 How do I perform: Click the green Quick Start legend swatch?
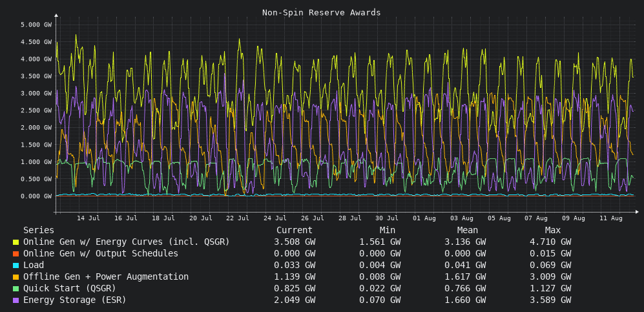click(x=16, y=289)
